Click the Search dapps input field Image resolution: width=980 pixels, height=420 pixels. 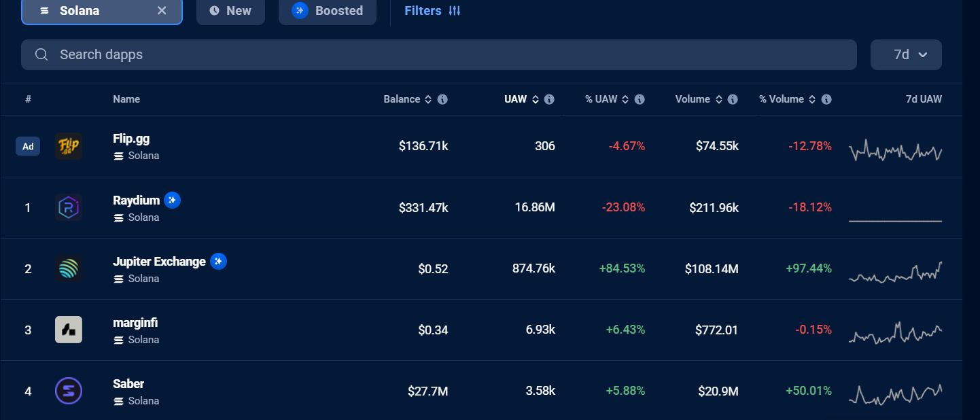click(439, 54)
